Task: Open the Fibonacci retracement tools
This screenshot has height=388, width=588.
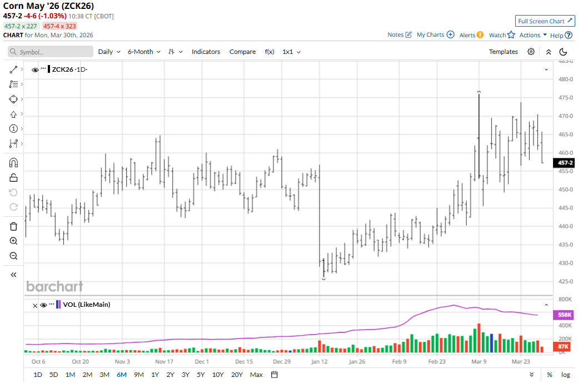Action: [x=13, y=84]
